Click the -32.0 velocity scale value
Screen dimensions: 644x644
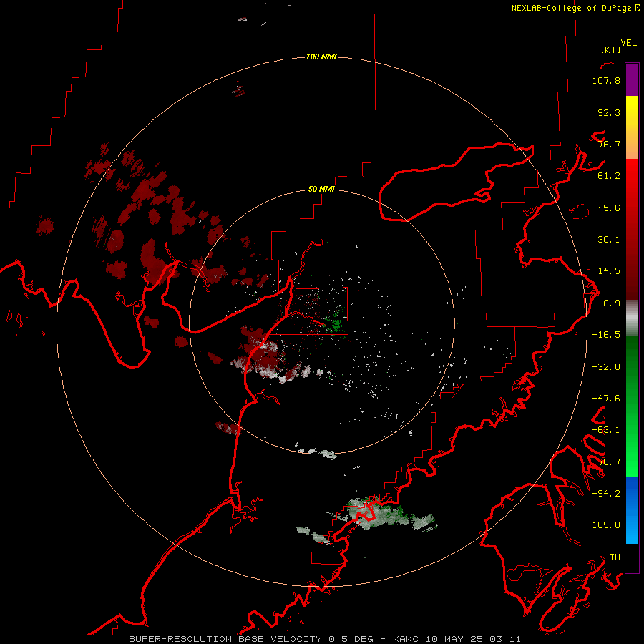tap(606, 367)
